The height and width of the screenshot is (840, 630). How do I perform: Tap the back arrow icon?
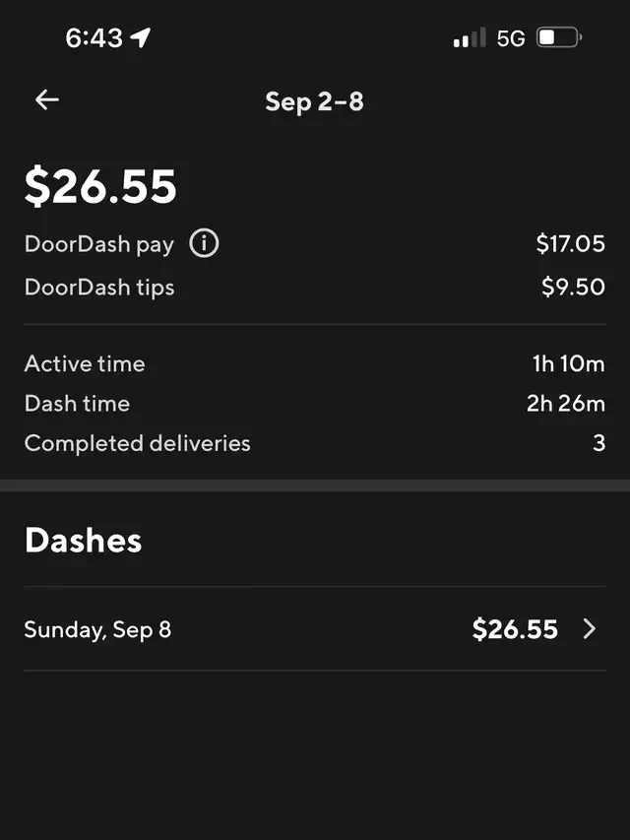[x=46, y=99]
